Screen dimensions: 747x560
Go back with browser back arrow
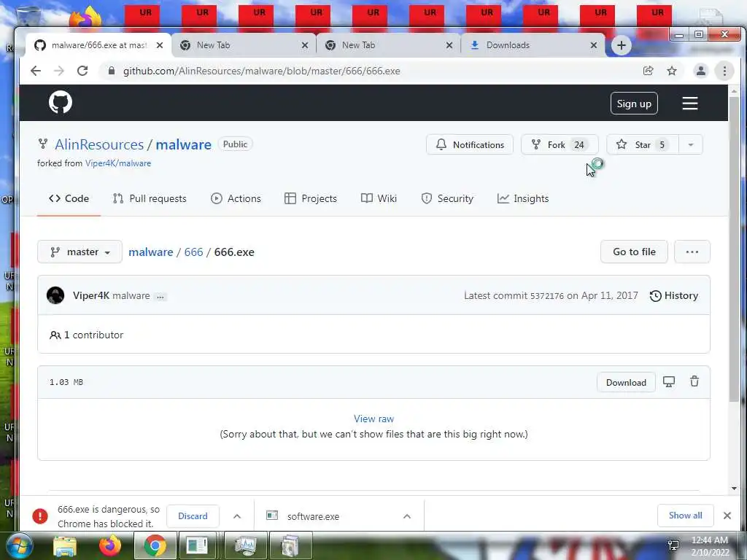click(x=36, y=71)
